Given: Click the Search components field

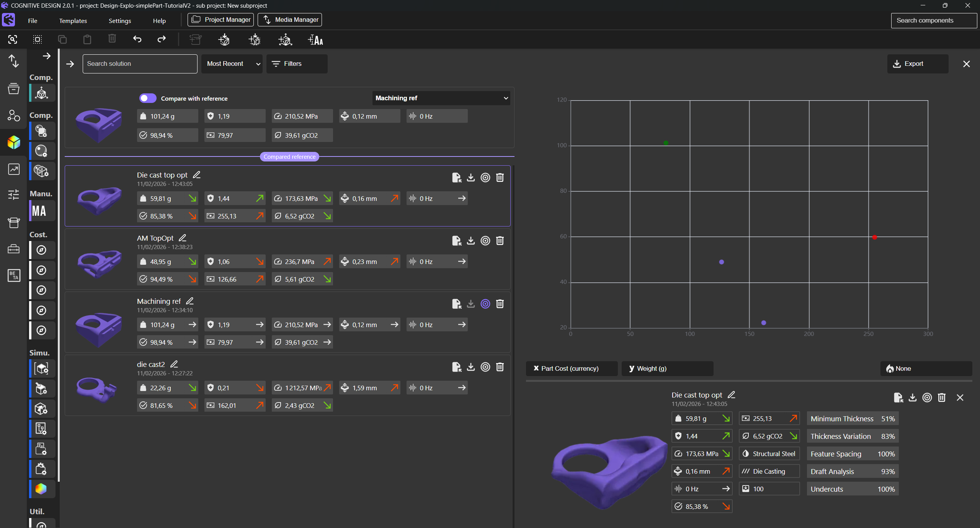Looking at the screenshot, I should 934,20.
